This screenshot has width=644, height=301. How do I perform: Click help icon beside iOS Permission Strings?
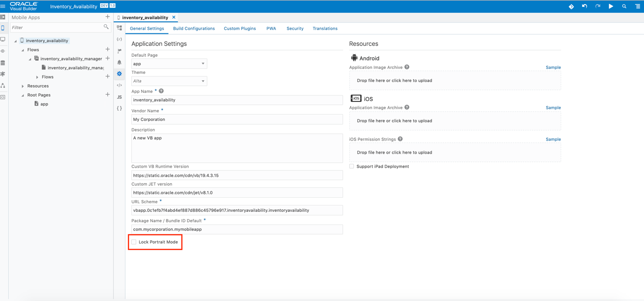click(x=400, y=139)
